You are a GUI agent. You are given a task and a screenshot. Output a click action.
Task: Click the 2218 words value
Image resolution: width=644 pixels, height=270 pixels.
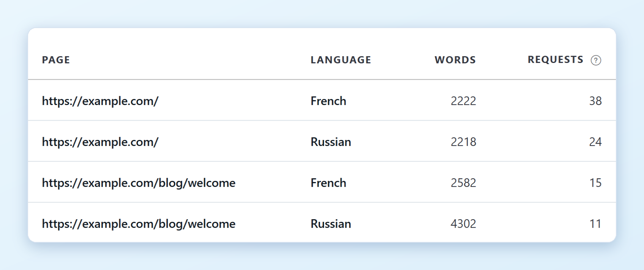tap(463, 142)
